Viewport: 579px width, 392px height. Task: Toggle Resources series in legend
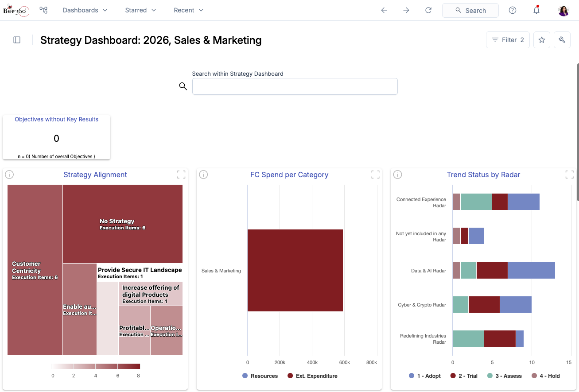point(260,376)
